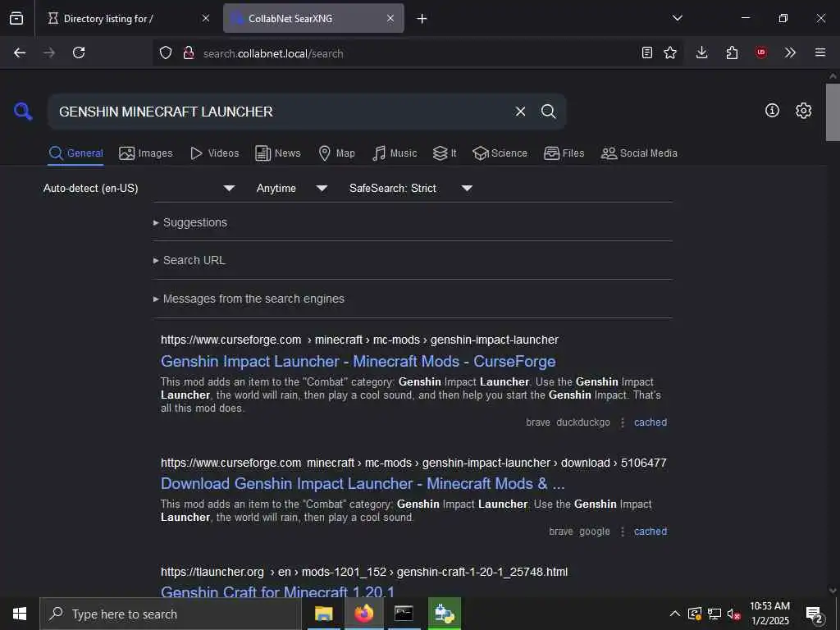Open SearXNG preferences gear icon
The image size is (840, 630).
click(804, 111)
